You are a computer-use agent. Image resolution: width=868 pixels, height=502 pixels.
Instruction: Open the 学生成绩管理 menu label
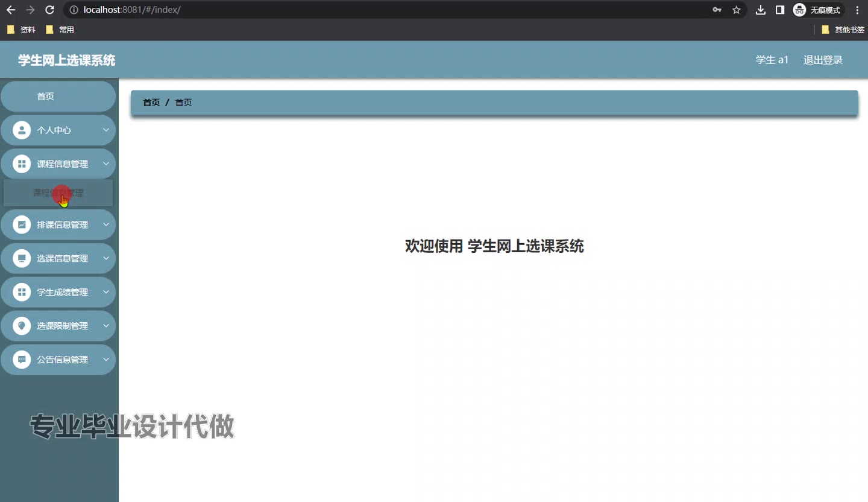(62, 292)
